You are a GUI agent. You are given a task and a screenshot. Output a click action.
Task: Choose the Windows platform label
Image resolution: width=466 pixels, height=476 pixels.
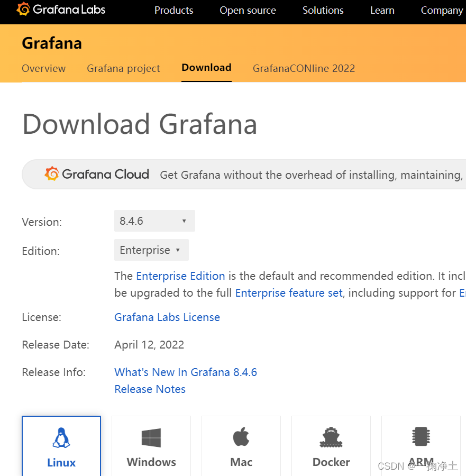click(x=151, y=462)
